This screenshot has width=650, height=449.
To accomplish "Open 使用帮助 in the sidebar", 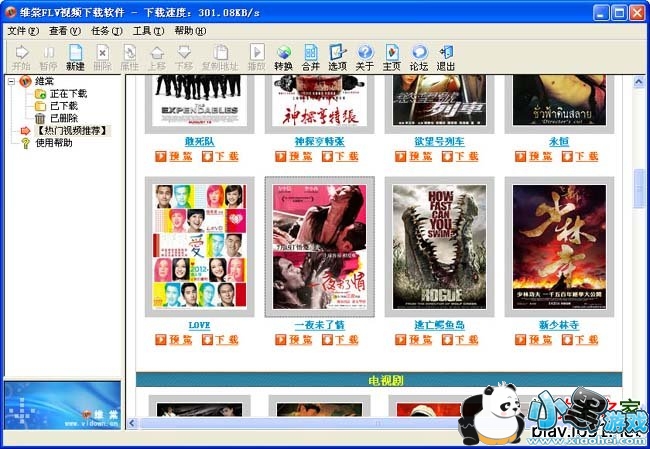I will (x=54, y=142).
